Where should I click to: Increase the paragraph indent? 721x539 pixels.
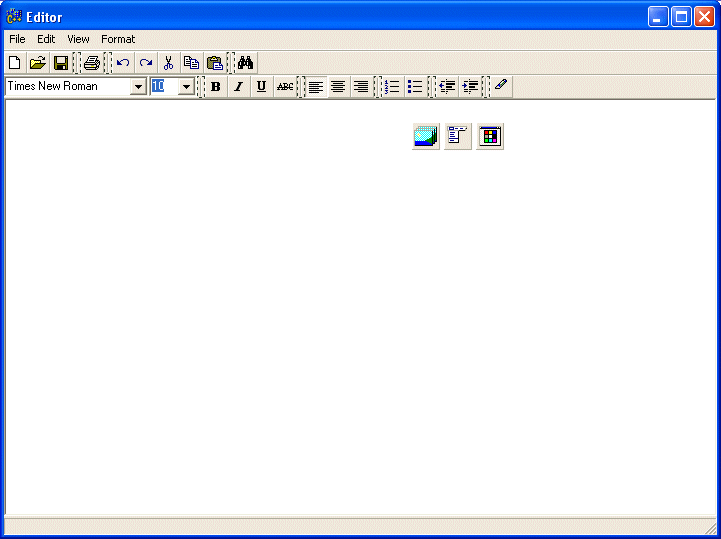[470, 86]
